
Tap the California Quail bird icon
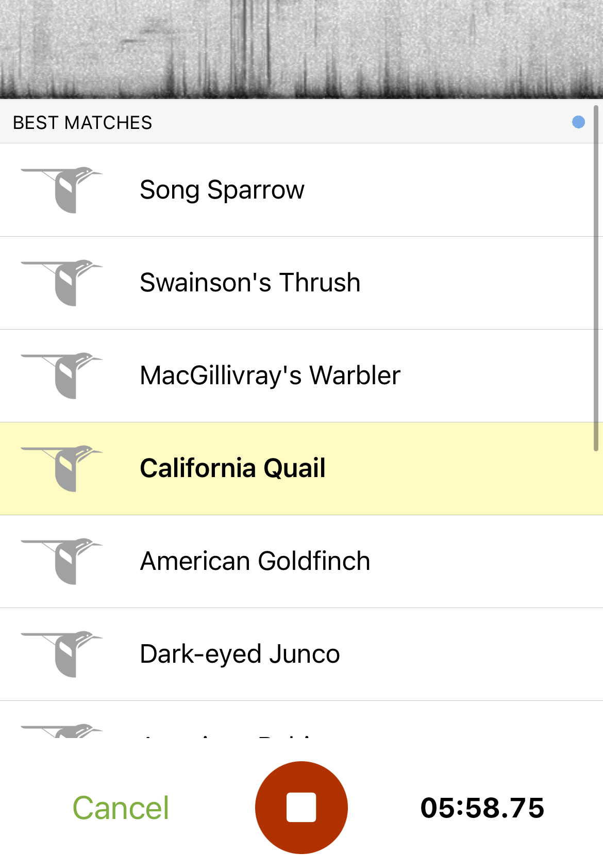tap(62, 468)
